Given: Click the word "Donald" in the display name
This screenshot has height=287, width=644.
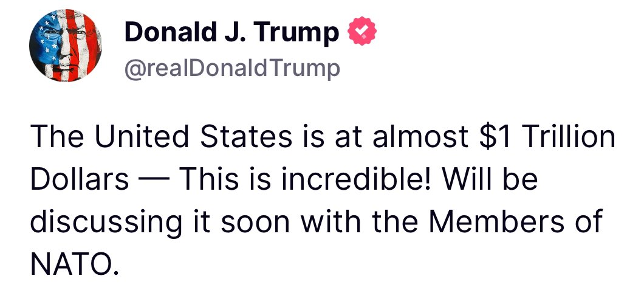Looking at the screenshot, I should (170, 31).
